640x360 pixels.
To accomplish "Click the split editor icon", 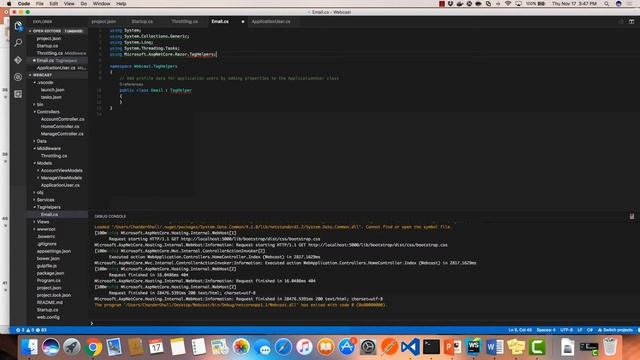I will pos(631,21).
